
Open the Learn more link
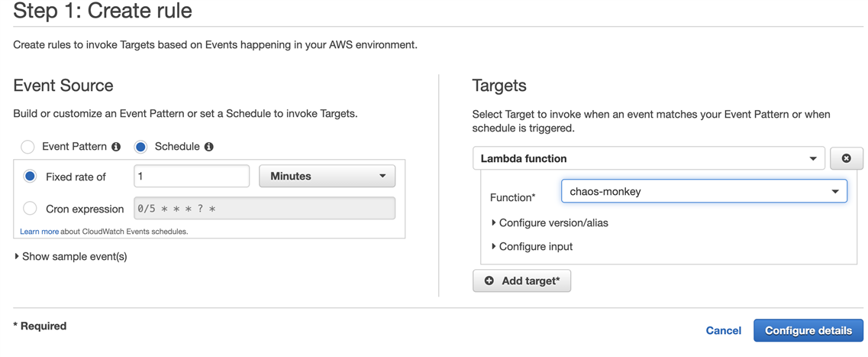(x=39, y=231)
